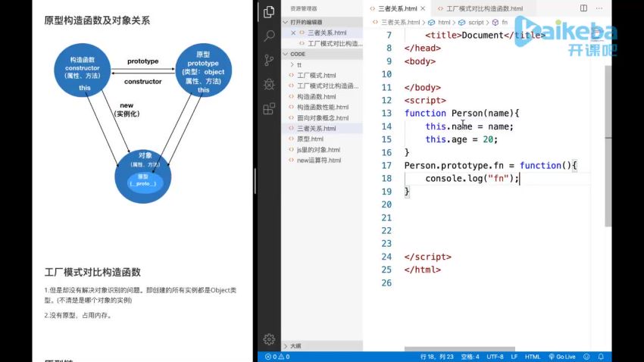Click on line 13 function Person(name){
Viewport: 644px width, 362px height.
click(x=461, y=114)
